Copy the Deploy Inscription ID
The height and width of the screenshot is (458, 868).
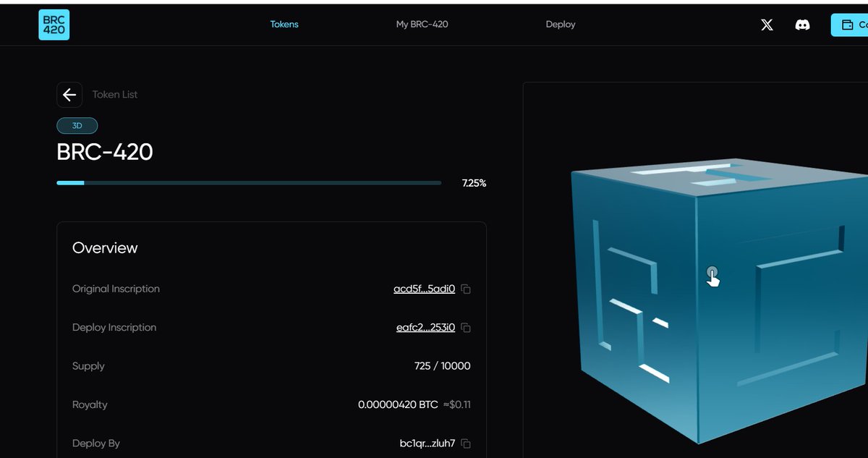pos(466,328)
